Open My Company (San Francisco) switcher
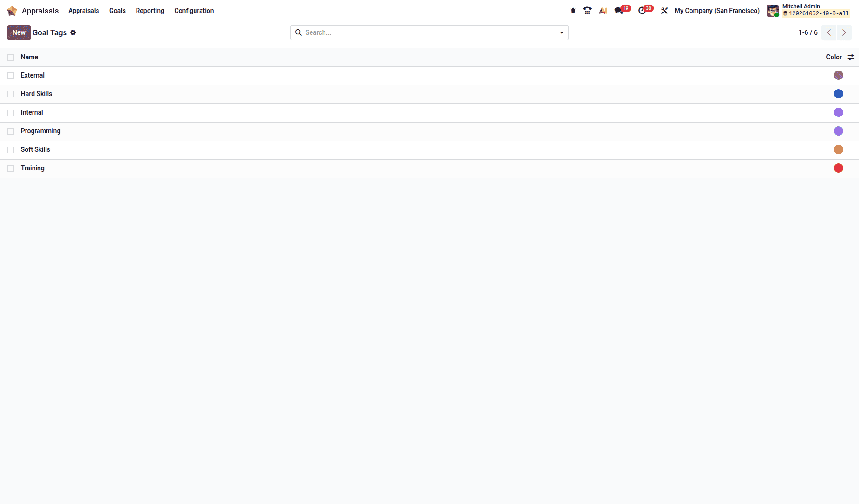 [x=717, y=11]
